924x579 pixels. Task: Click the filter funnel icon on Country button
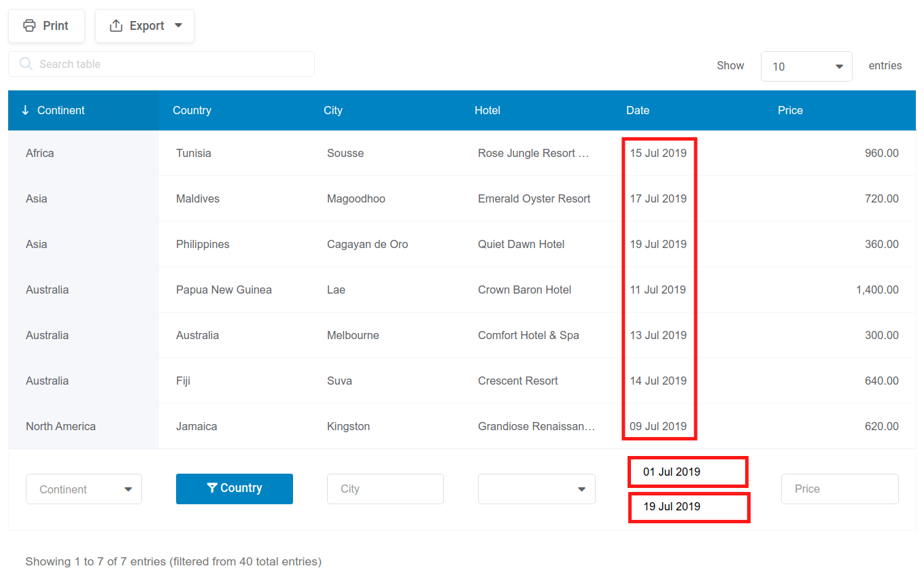point(211,488)
